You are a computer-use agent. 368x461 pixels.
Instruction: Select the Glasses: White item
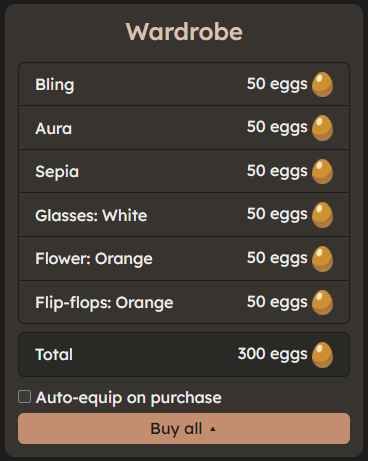184,215
